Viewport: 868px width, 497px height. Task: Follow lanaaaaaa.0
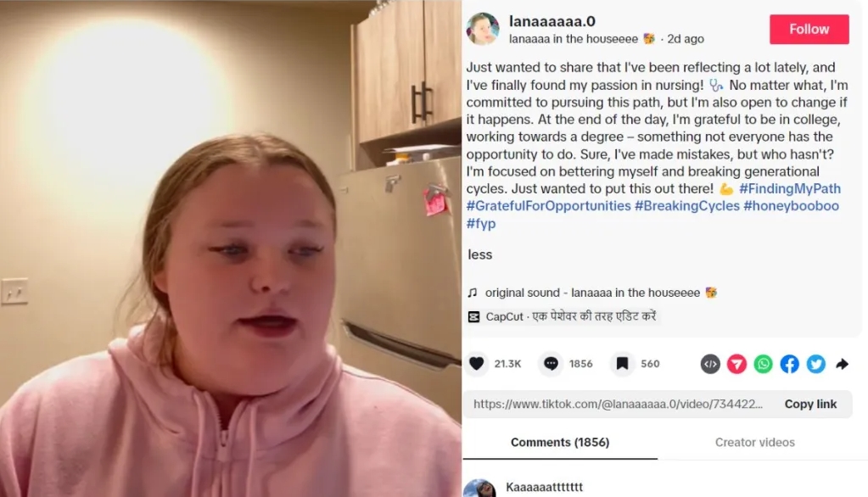coord(809,30)
